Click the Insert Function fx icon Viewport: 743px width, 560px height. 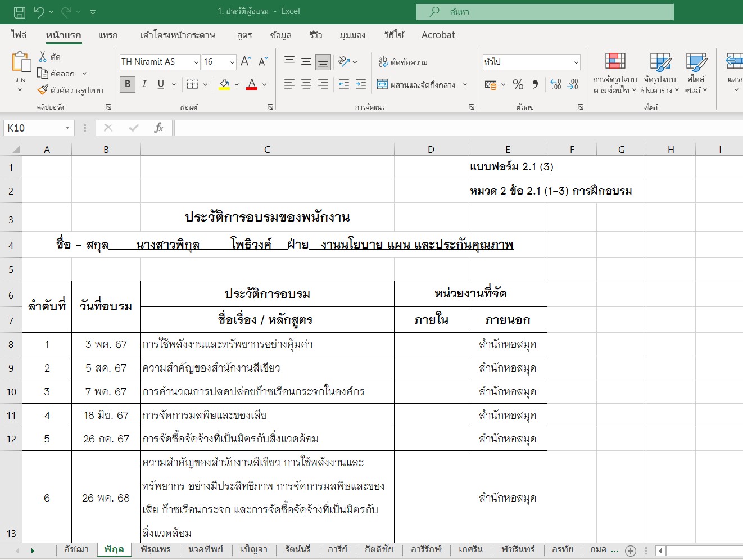(158, 128)
